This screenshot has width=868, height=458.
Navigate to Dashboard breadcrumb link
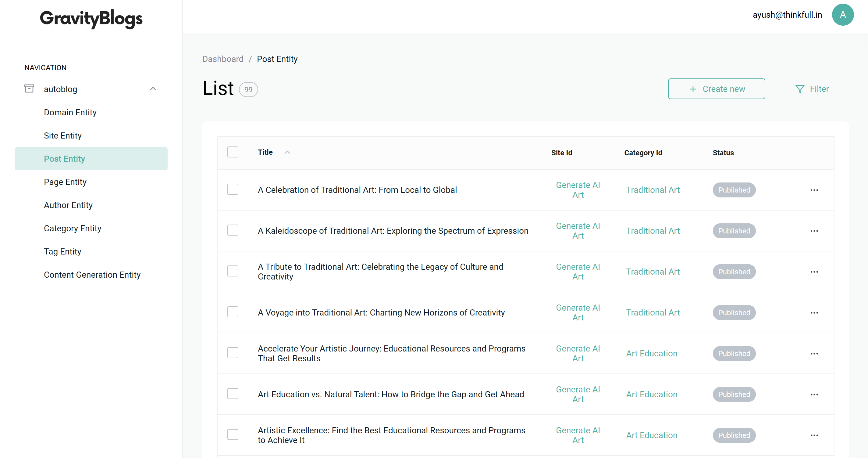pos(223,59)
